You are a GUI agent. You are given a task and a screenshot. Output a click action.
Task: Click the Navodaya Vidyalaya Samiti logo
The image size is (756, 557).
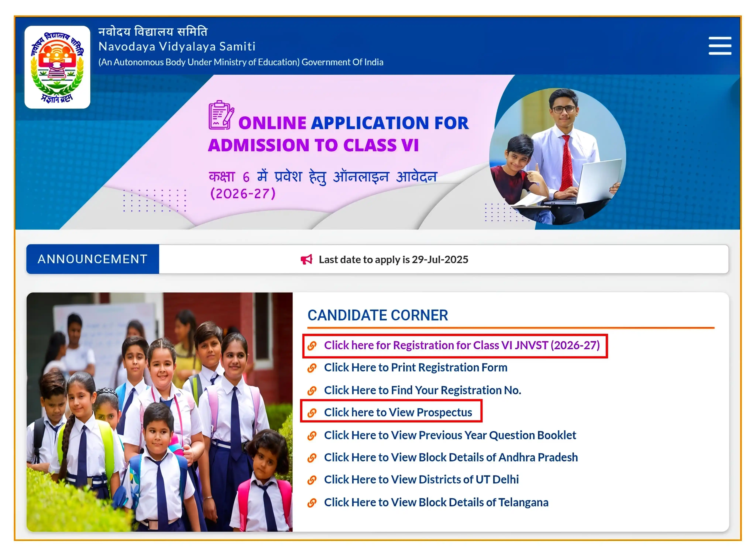pyautogui.click(x=57, y=67)
